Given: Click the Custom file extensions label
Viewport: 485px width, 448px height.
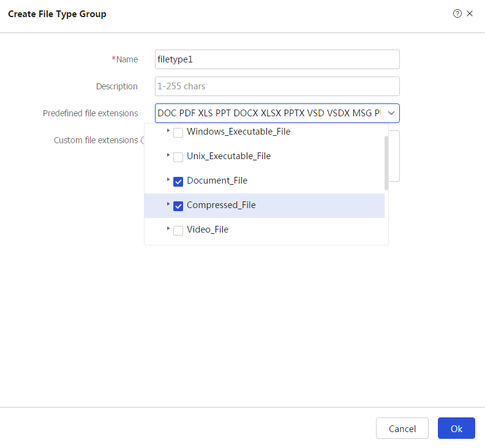Looking at the screenshot, I should 96,140.
